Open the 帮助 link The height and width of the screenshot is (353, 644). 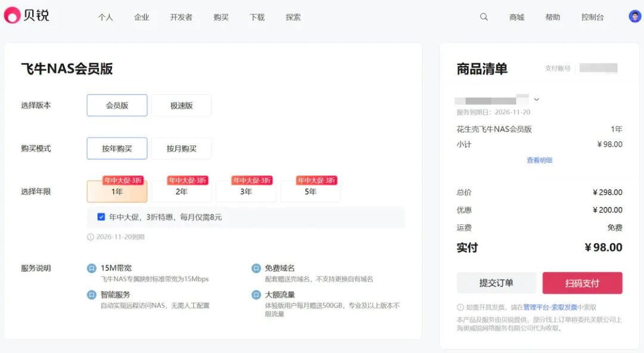(x=553, y=17)
